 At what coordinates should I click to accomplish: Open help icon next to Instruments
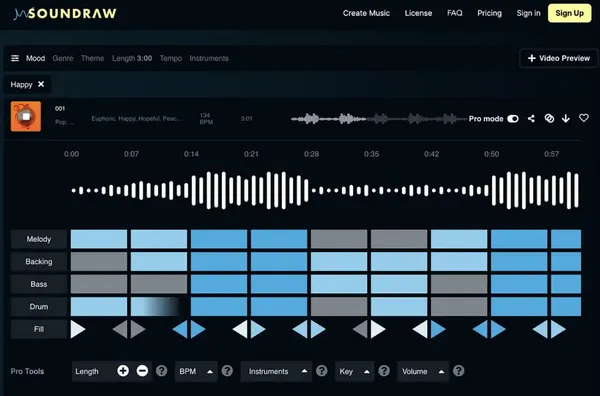[322, 371]
